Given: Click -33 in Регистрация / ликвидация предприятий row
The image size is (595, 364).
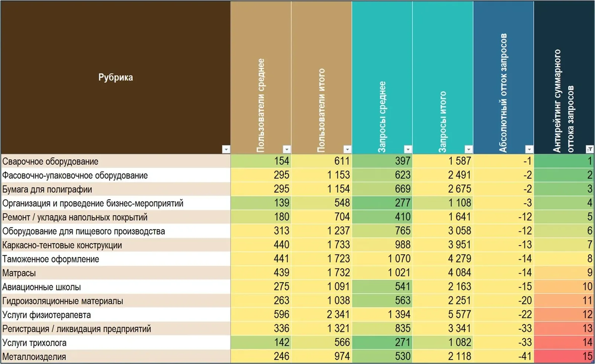Looking at the screenshot, I should point(503,329).
